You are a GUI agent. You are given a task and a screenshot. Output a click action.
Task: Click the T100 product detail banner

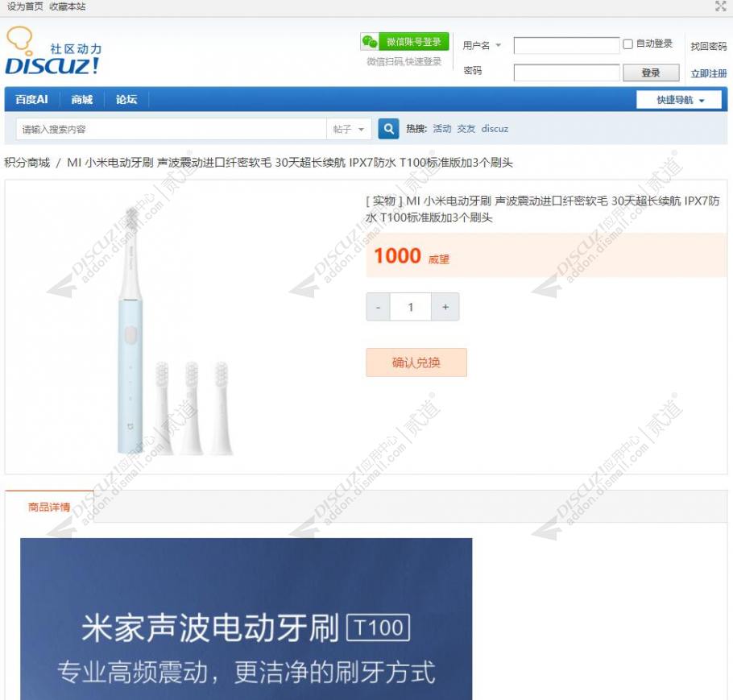tap(246, 619)
